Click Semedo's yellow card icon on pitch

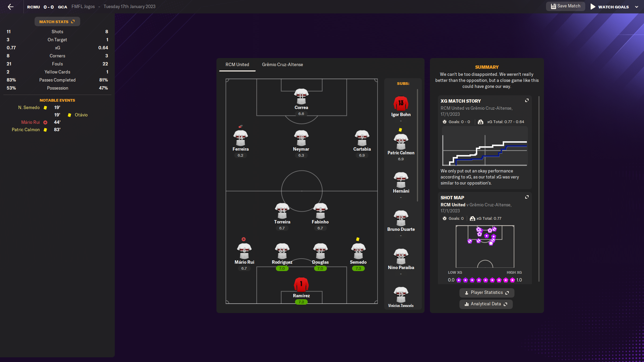[x=358, y=239]
